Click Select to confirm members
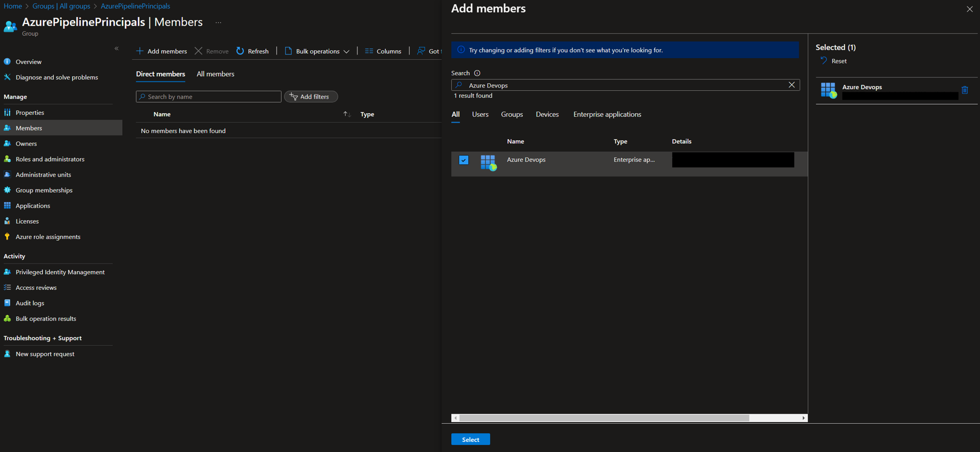 tap(471, 439)
